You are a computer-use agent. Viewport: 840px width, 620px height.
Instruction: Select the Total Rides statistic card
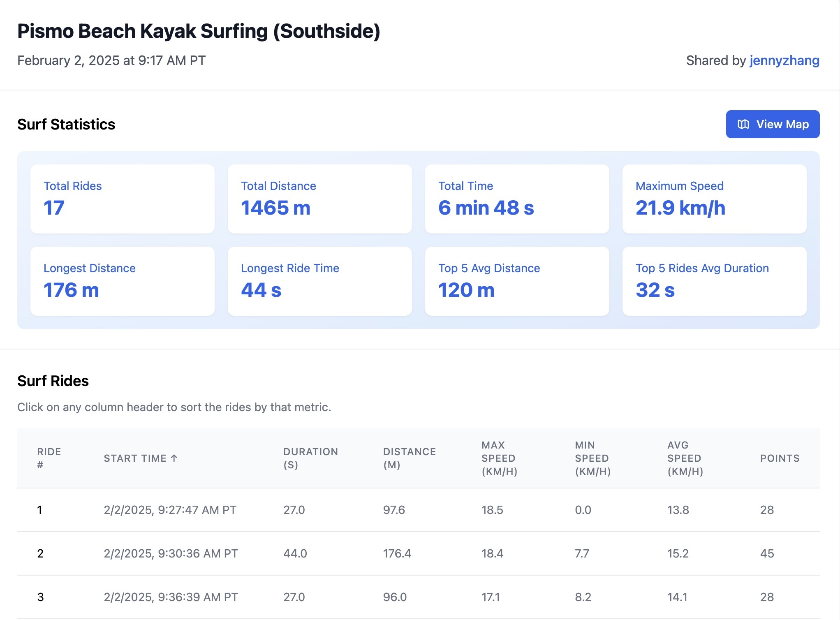[122, 199]
